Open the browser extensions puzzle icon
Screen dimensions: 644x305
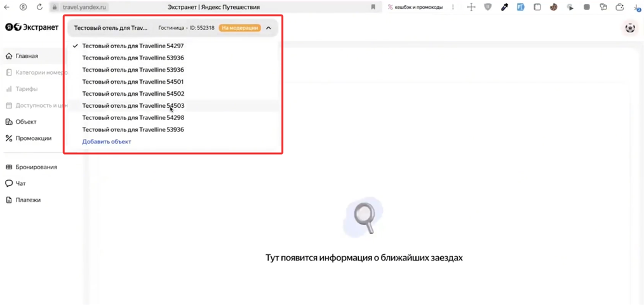coord(620,7)
